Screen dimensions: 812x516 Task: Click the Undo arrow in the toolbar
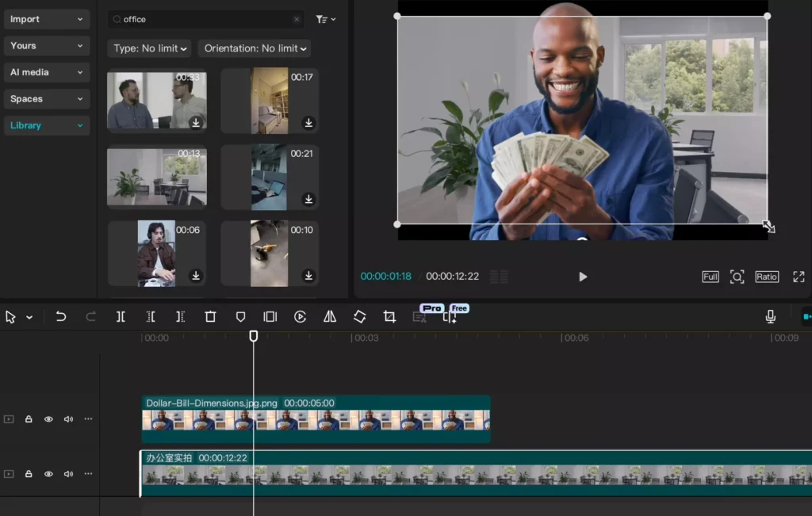60,316
